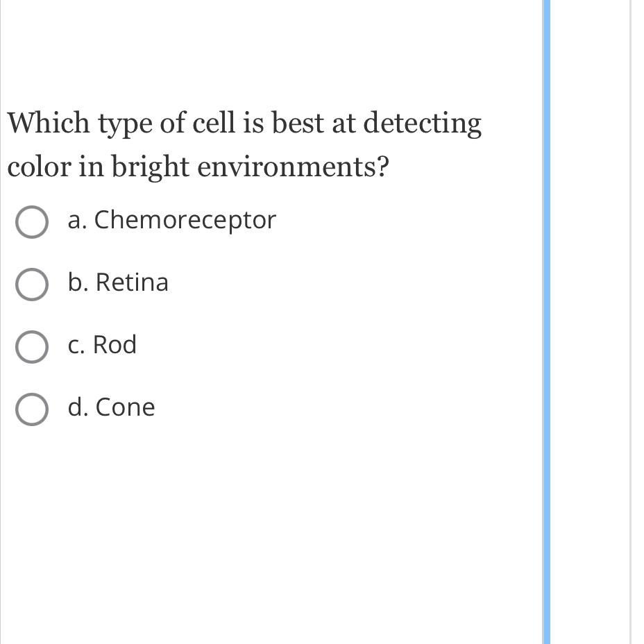This screenshot has height=644, width=644.
Task: Select the radio button for option a. Chemoreceptor
Action: 32,222
